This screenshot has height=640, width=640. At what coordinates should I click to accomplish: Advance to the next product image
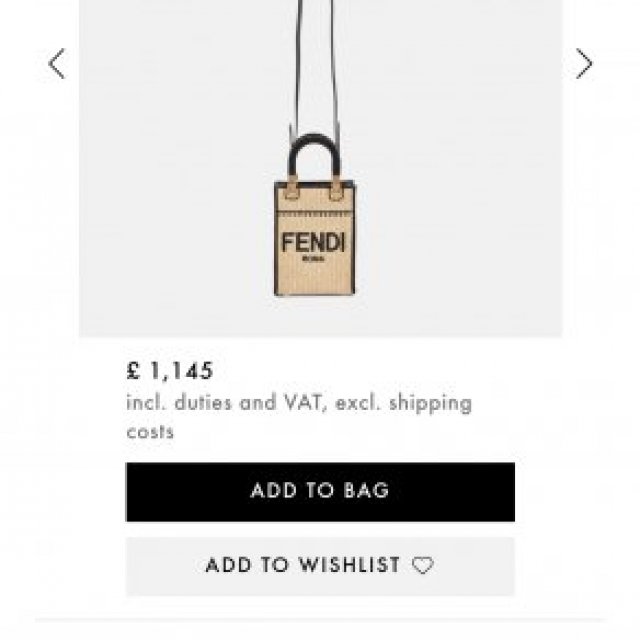[x=583, y=64]
